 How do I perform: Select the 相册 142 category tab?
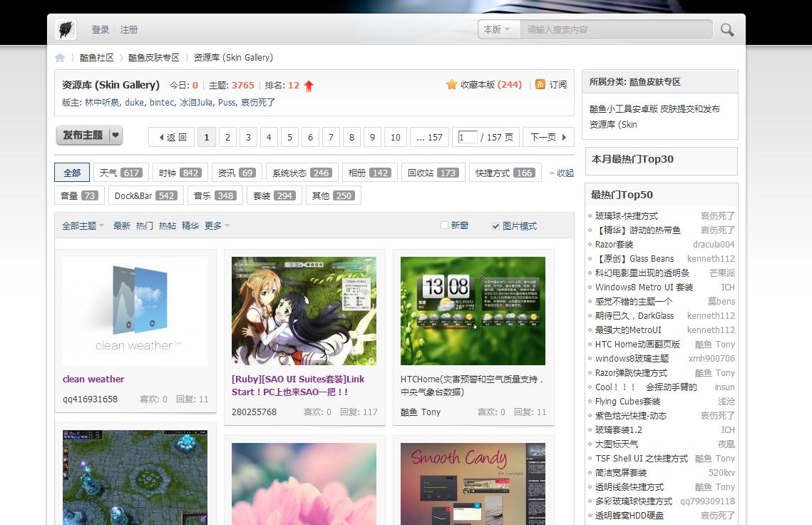[370, 173]
